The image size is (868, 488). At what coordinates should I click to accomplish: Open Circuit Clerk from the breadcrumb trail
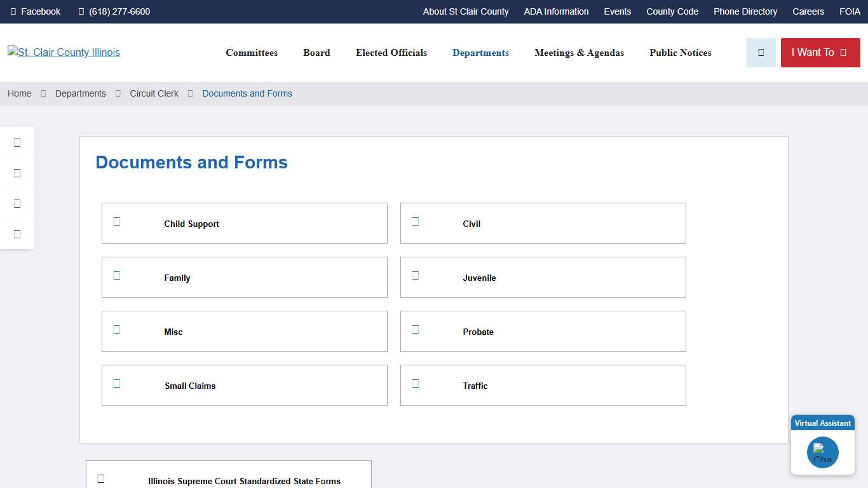coord(154,93)
